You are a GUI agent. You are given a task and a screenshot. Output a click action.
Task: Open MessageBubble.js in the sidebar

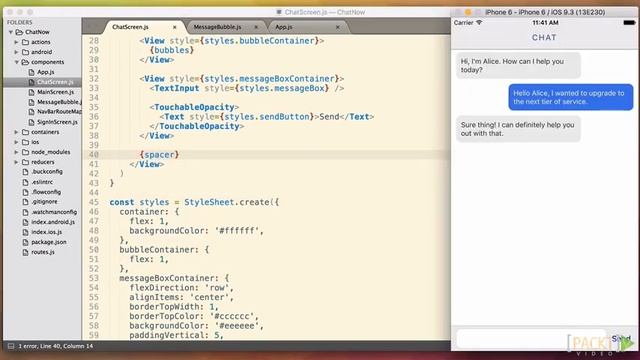[59, 102]
